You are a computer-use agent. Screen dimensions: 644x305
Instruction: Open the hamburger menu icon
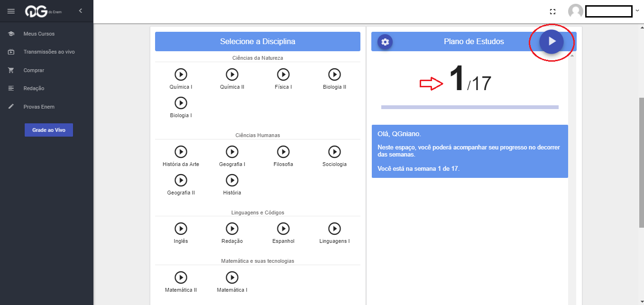11,11
